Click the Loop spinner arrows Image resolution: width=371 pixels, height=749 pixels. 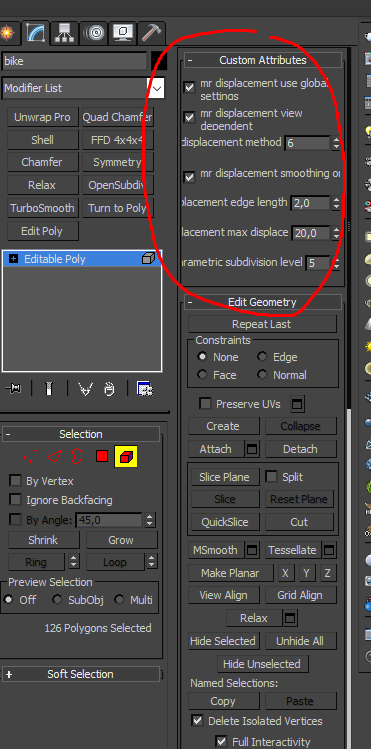point(151,562)
